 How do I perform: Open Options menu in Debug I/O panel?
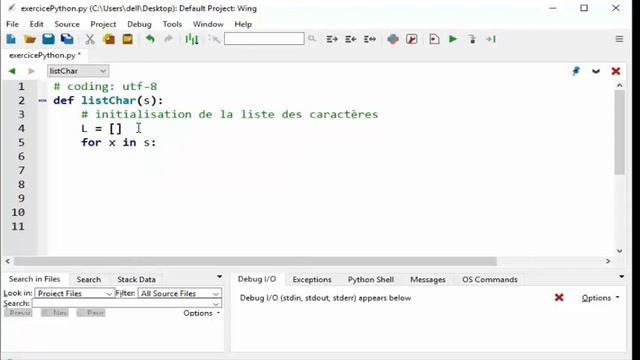[x=600, y=298]
